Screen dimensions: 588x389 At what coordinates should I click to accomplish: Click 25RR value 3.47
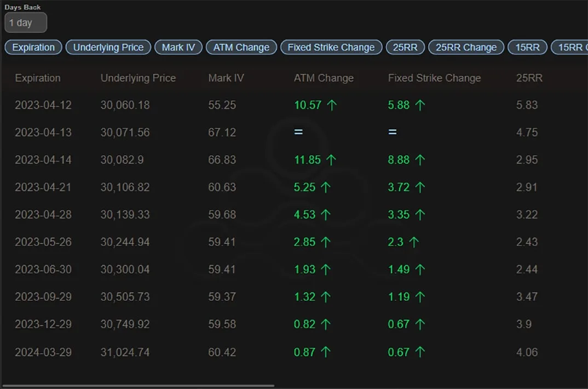pyautogui.click(x=527, y=297)
